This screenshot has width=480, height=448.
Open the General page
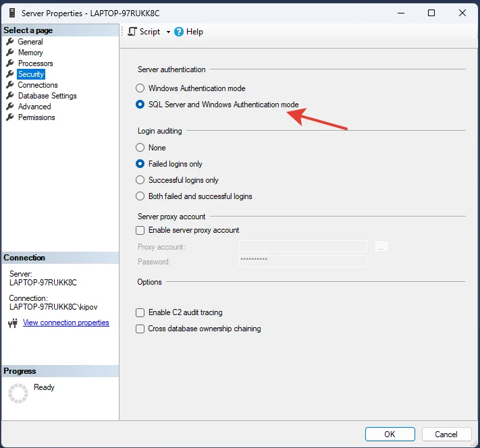pyautogui.click(x=30, y=42)
